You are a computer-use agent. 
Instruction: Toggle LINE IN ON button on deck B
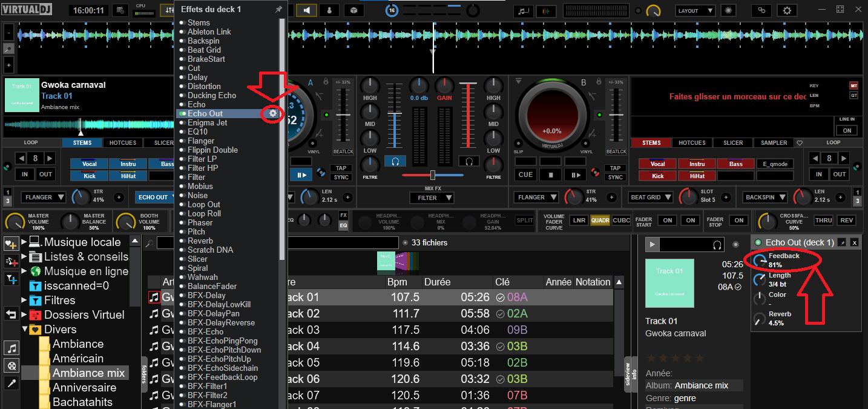[x=847, y=130]
